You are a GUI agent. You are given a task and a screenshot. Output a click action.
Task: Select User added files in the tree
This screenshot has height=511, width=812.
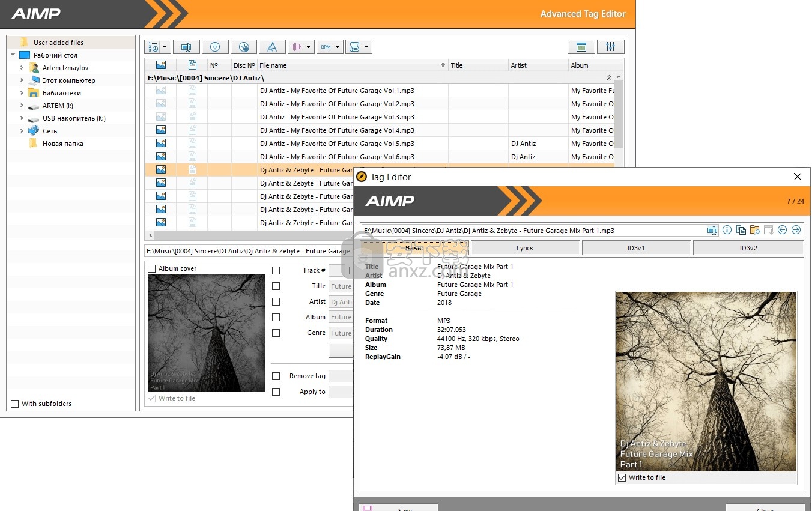[71, 42]
